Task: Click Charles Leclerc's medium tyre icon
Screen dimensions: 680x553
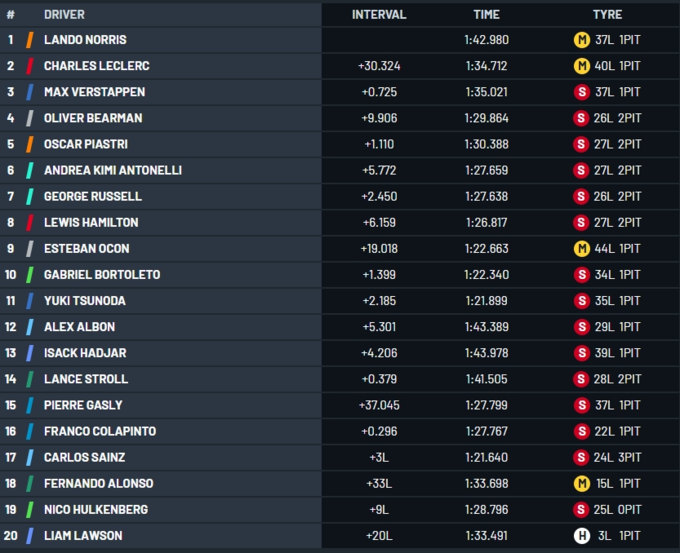Action: point(581,66)
